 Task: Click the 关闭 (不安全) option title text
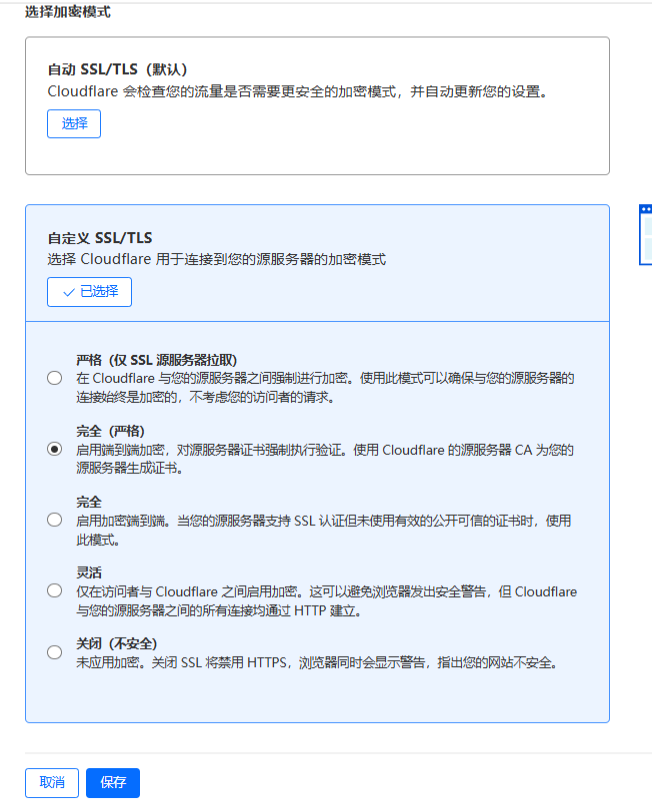[x=117, y=643]
